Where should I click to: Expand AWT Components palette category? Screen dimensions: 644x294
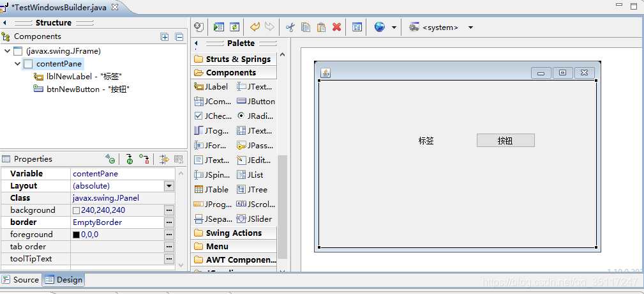click(x=234, y=260)
